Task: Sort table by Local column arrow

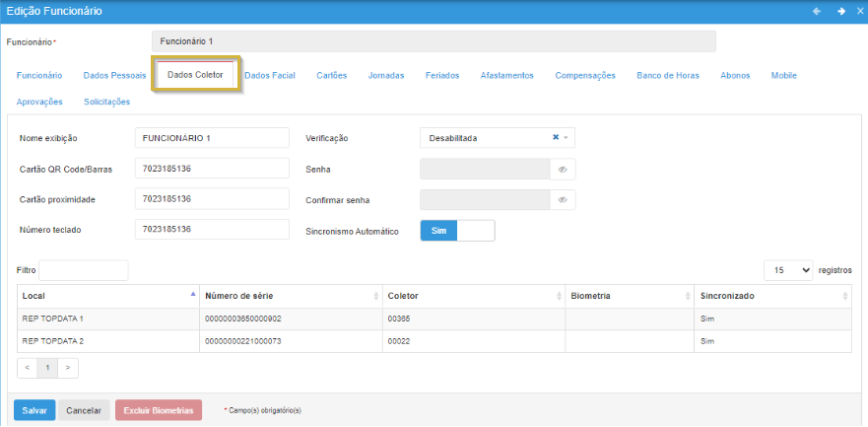Action: (192, 296)
